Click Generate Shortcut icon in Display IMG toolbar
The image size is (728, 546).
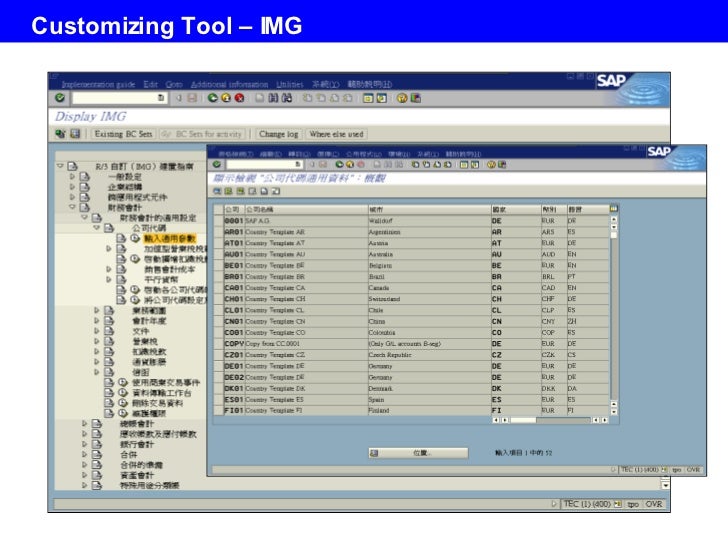coord(382,98)
